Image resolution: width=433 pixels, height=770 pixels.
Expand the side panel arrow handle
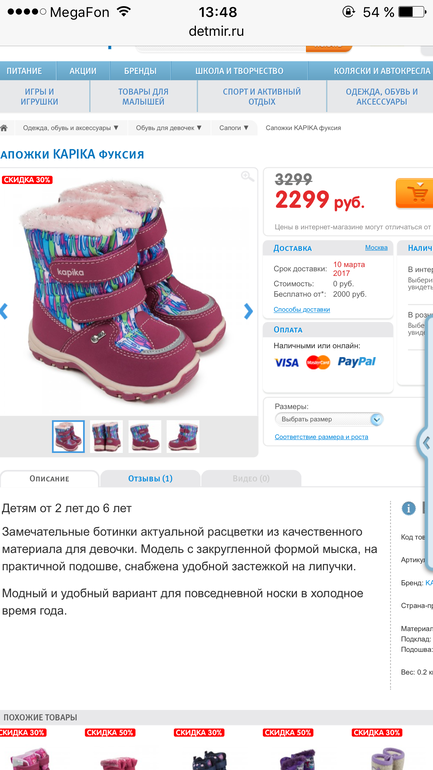(425, 444)
